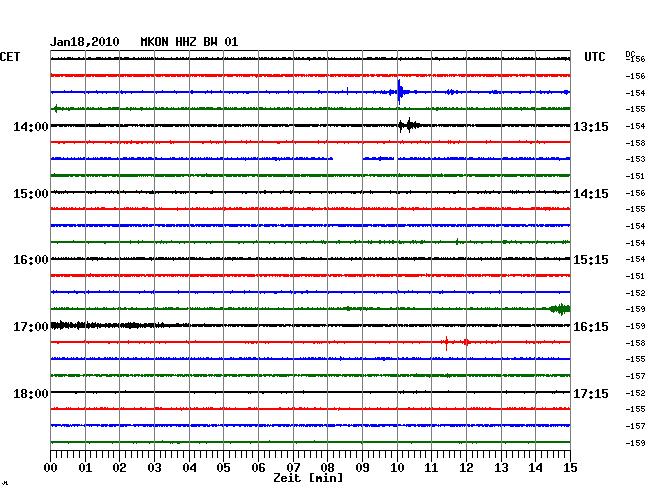Viewport: 650px width, 494px height.
Task: Select the 16:00 CET row label
Action: pyautogui.click(x=31, y=260)
